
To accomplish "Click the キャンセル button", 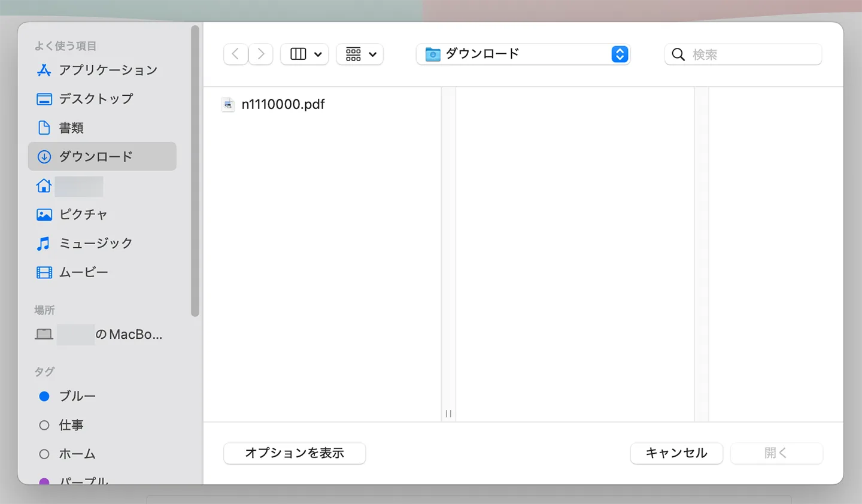I will coord(676,453).
